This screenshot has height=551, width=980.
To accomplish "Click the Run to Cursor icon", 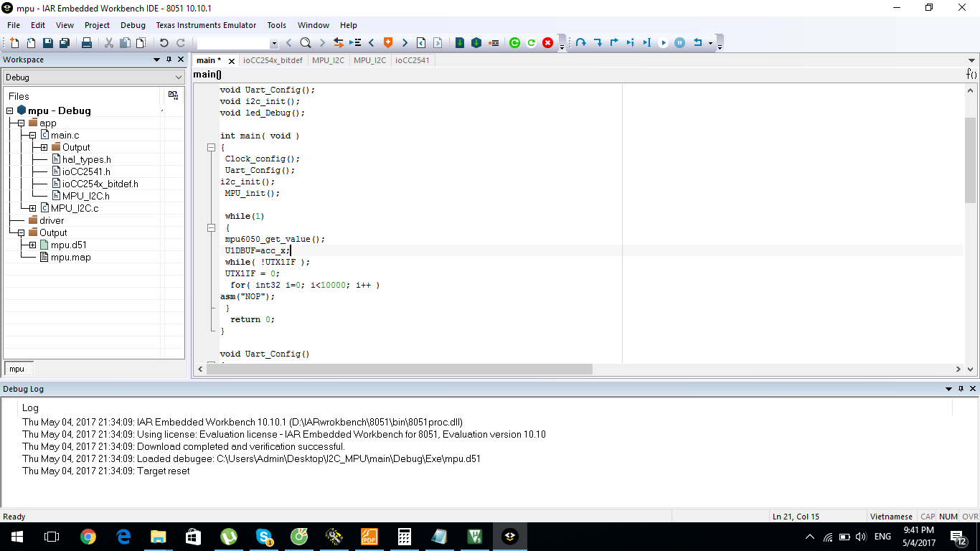I will pos(646,43).
